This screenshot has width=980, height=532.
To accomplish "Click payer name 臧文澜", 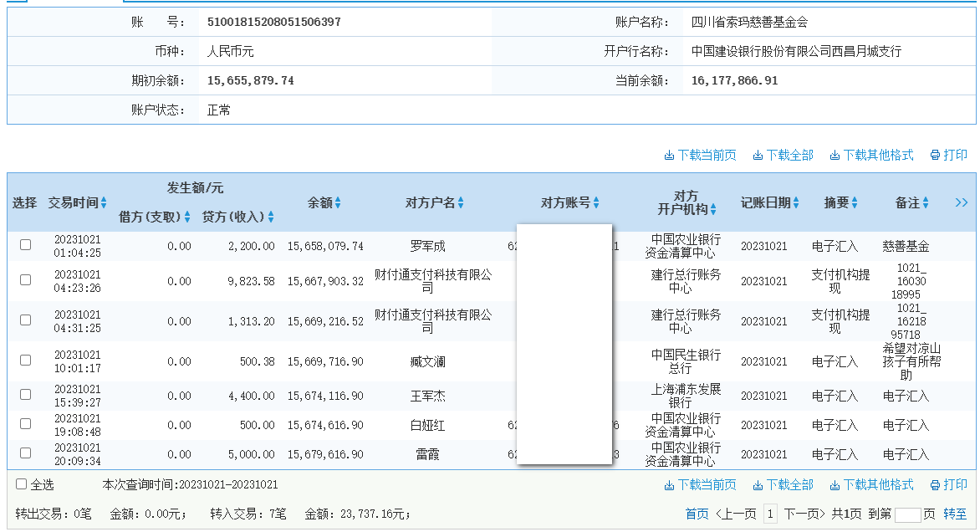I will click(x=427, y=361).
